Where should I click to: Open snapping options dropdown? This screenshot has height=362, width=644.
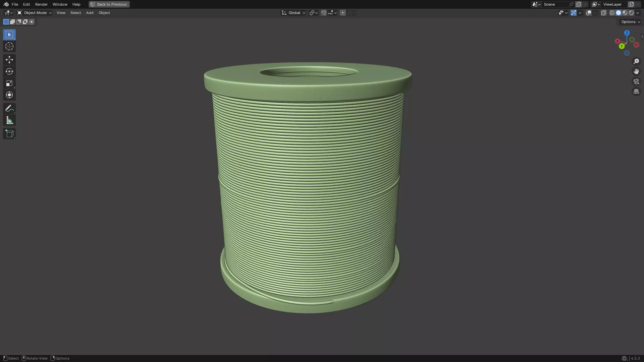tap(332, 13)
